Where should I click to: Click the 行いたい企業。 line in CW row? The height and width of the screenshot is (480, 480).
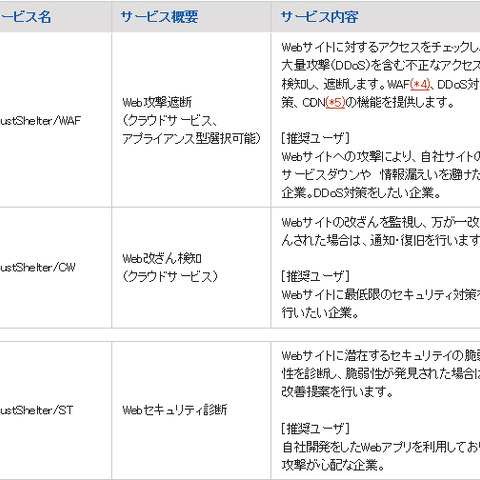[x=320, y=313]
